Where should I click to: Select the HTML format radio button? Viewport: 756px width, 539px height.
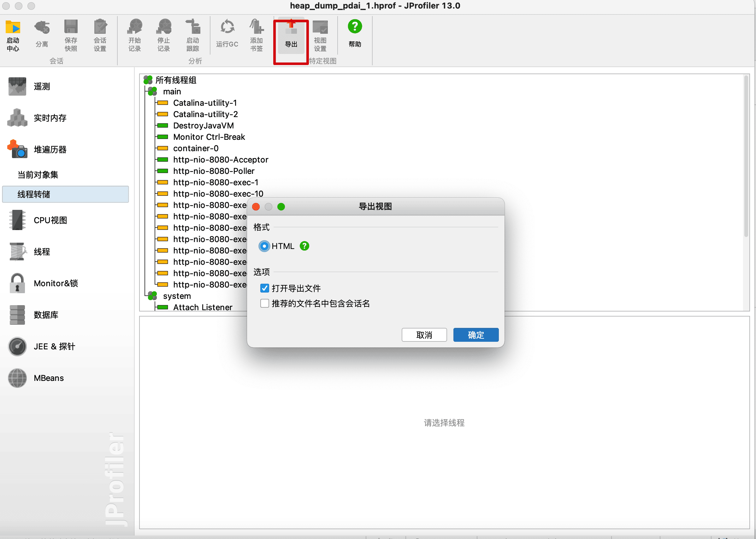tap(264, 246)
